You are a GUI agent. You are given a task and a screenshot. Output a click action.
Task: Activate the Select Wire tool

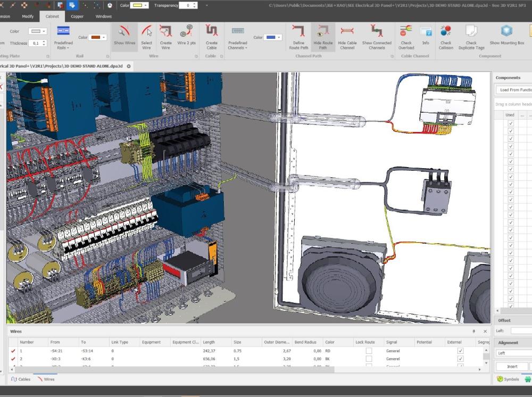[147, 37]
